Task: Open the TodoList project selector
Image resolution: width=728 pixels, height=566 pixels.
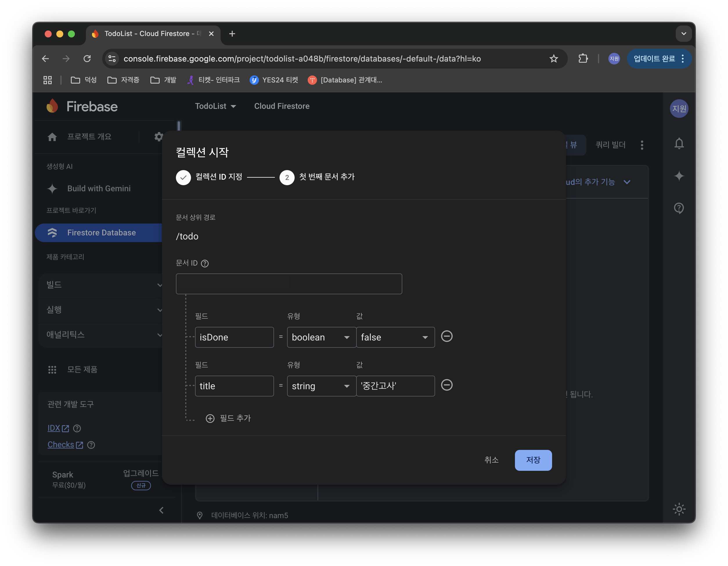Action: (215, 106)
